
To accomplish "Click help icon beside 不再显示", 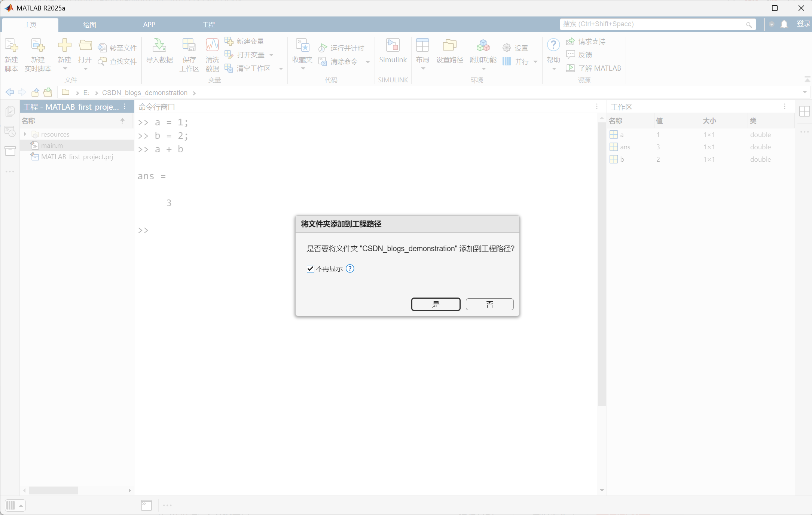I will pos(350,268).
